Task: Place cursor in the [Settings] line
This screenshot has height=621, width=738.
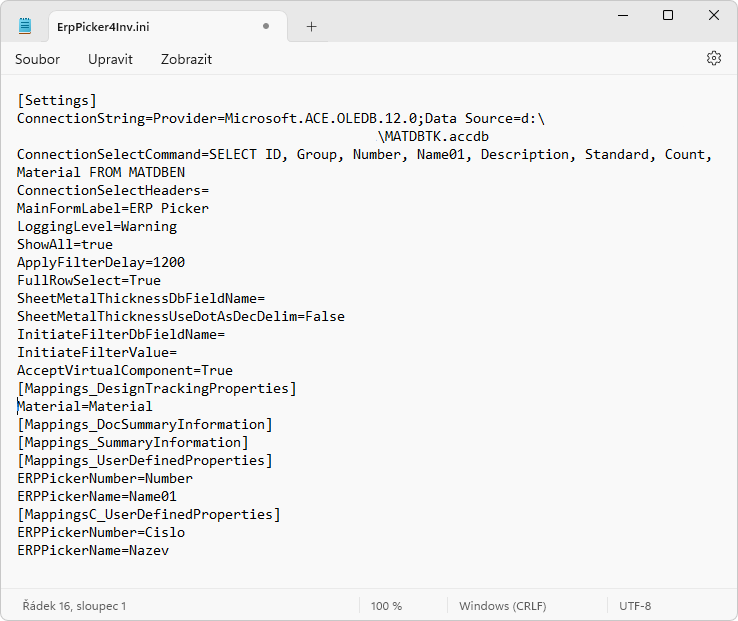Action: (57, 101)
